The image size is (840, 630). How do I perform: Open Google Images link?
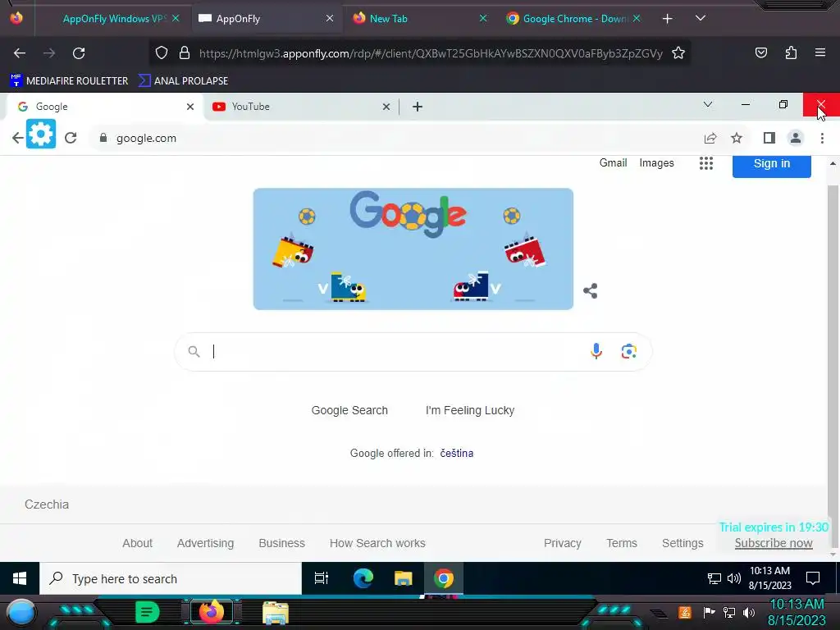[656, 163]
